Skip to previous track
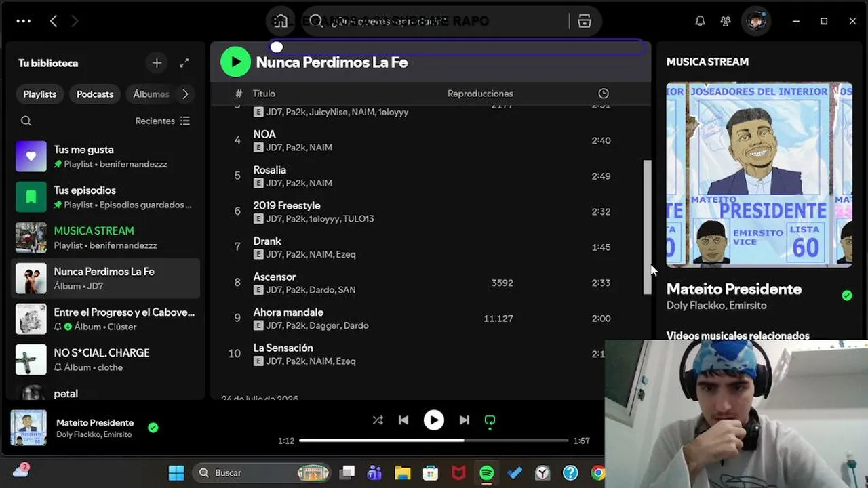The width and height of the screenshot is (868, 488). 403,420
